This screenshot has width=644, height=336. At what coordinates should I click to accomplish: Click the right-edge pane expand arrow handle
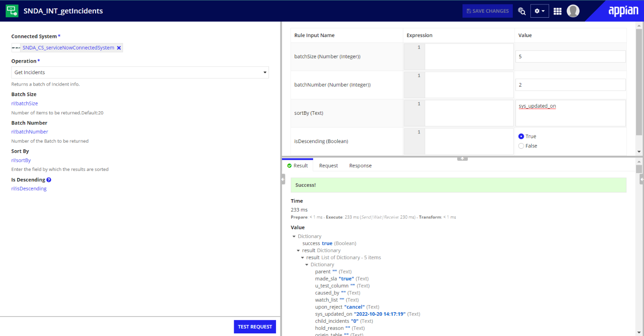pyautogui.click(x=641, y=179)
